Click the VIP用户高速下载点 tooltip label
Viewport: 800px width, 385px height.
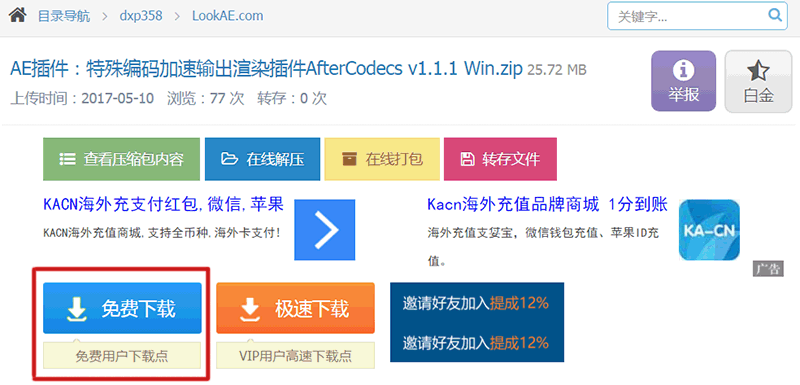pyautogui.click(x=295, y=355)
